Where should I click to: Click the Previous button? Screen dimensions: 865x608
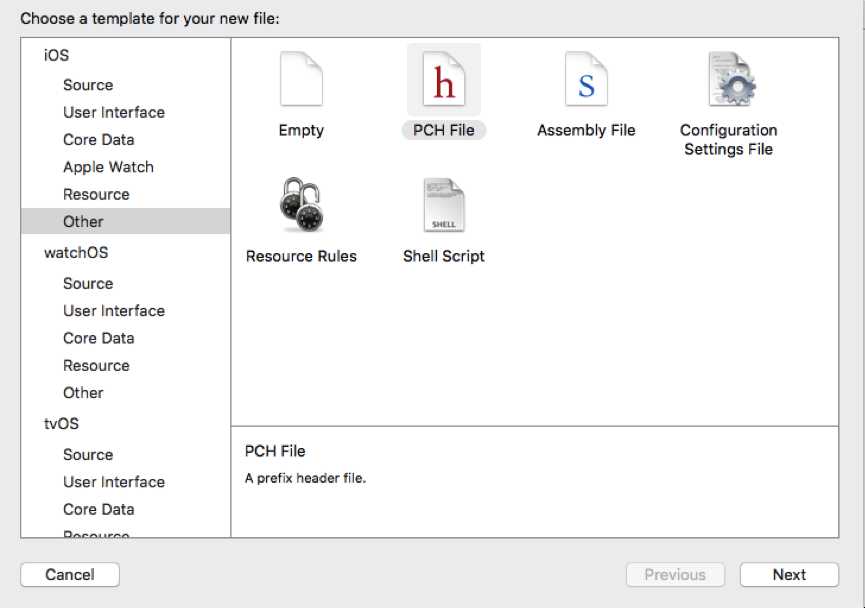[675, 574]
